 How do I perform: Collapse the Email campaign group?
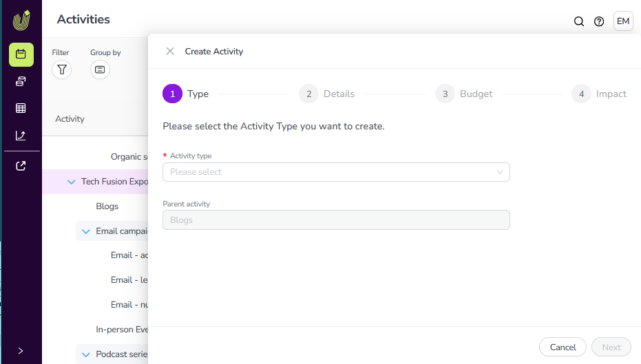(86, 231)
